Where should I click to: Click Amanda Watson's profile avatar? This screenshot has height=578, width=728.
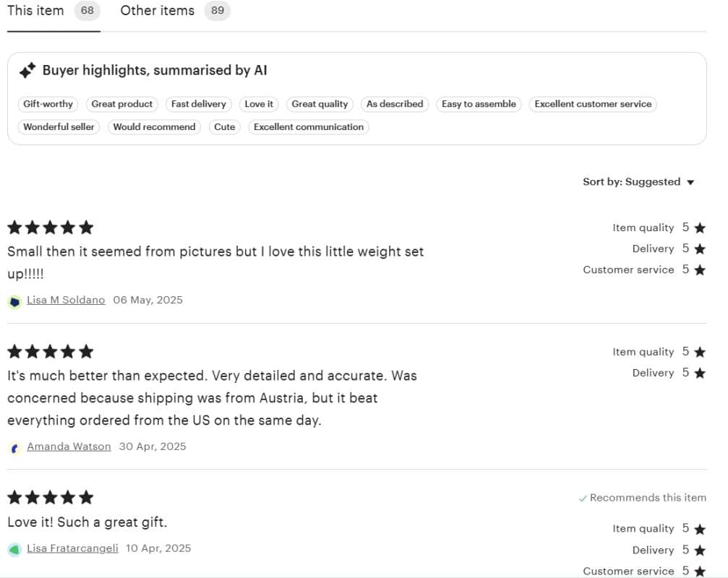pos(15,448)
